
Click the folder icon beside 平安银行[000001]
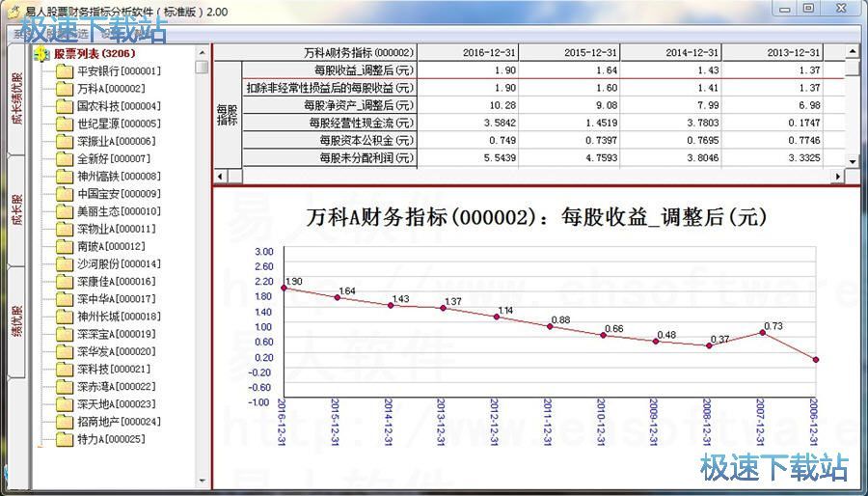pyautogui.click(x=65, y=71)
